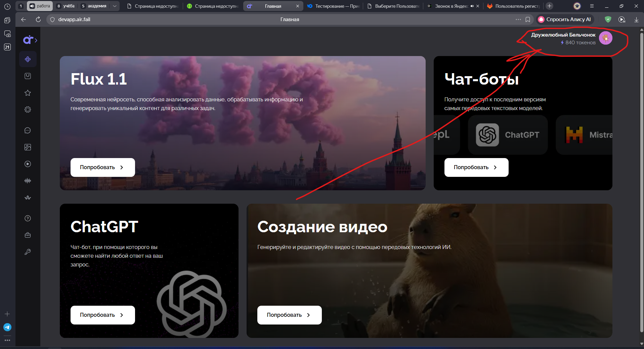Click the "Flux 1.1" card heading
This screenshot has height=349, width=644.
(99, 79)
